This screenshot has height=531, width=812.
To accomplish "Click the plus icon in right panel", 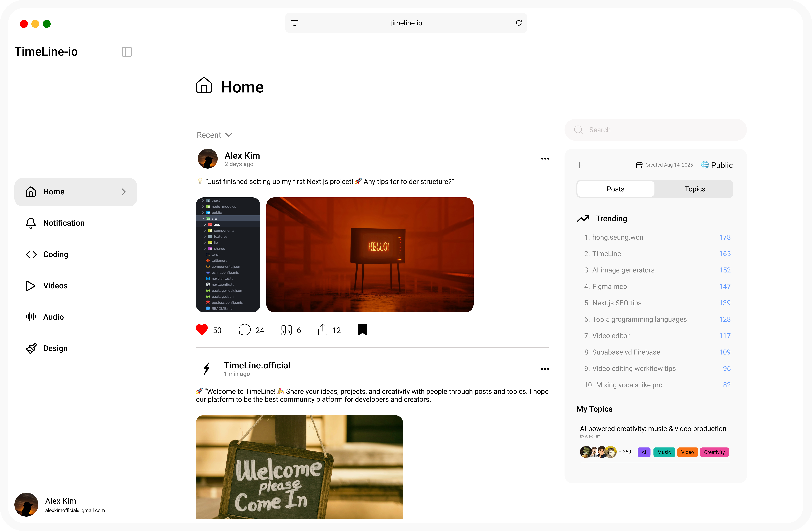I will click(579, 165).
